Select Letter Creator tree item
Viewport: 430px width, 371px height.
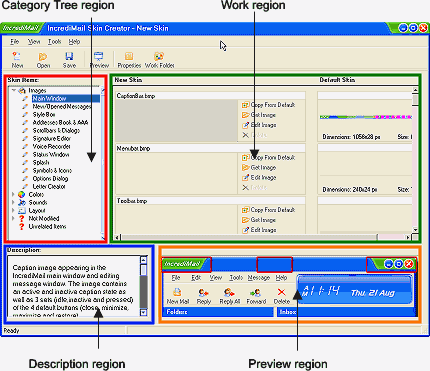tap(49, 187)
